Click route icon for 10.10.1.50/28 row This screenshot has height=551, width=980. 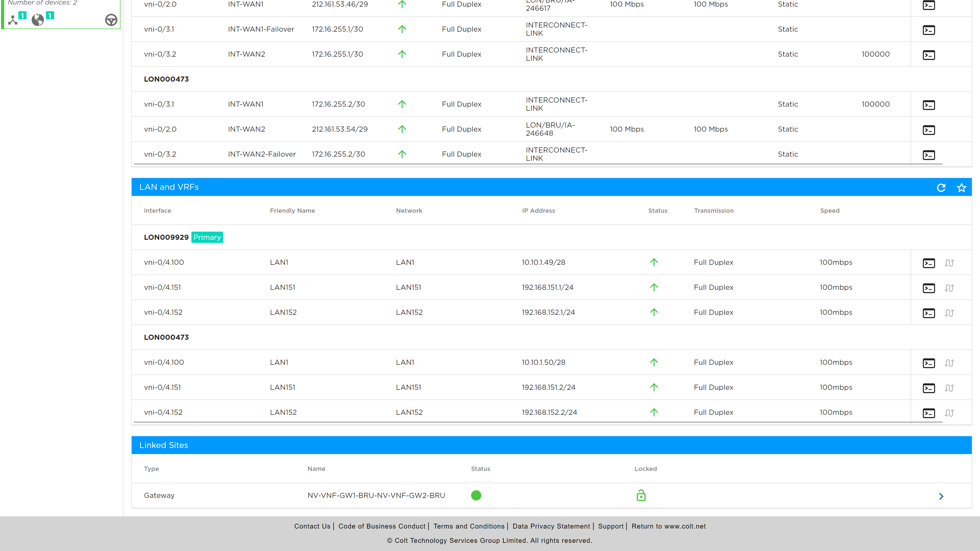[949, 363]
